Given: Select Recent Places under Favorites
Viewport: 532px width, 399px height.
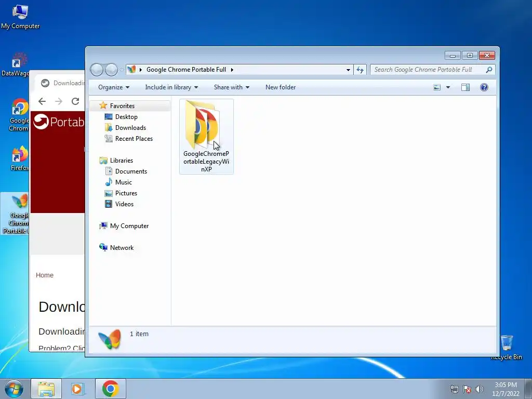Looking at the screenshot, I should coord(134,138).
